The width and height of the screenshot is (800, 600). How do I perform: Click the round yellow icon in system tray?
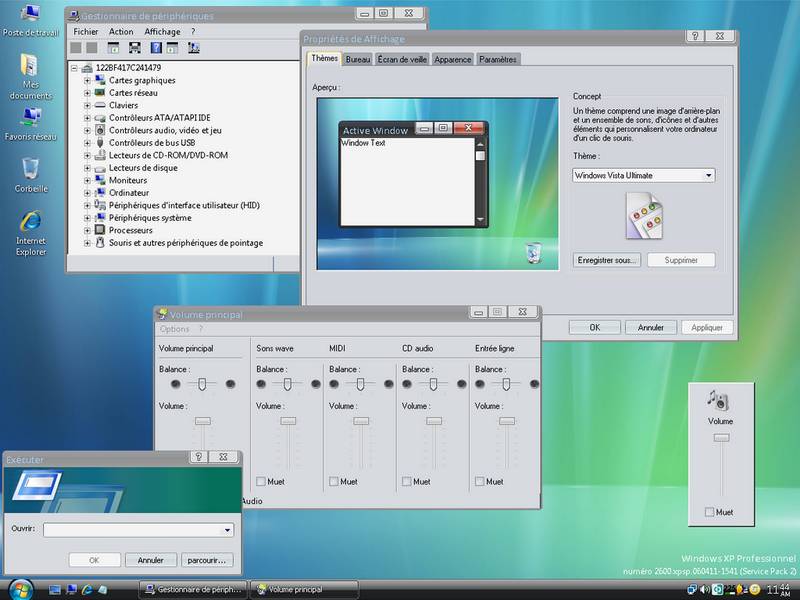click(755, 590)
